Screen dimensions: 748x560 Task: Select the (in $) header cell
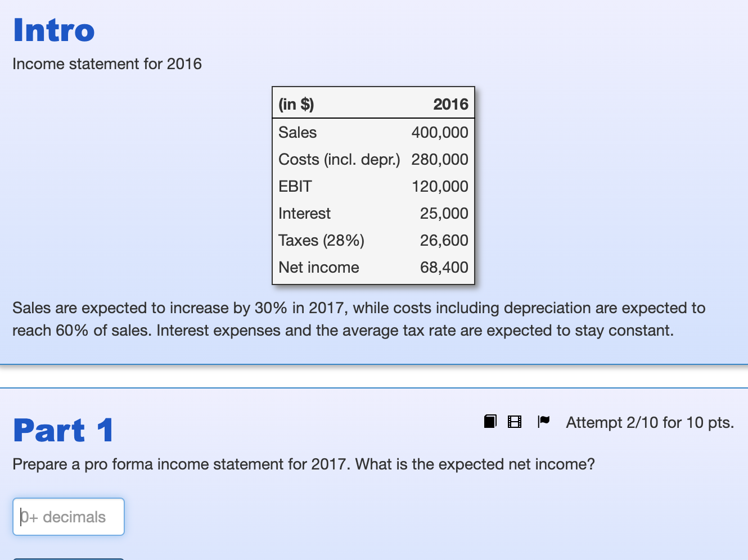coord(295,104)
